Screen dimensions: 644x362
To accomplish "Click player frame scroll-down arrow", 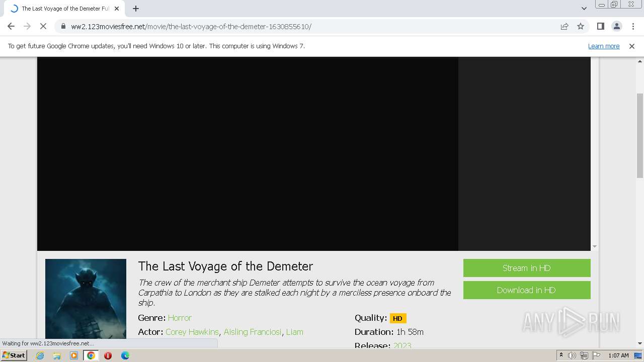I will [x=595, y=246].
